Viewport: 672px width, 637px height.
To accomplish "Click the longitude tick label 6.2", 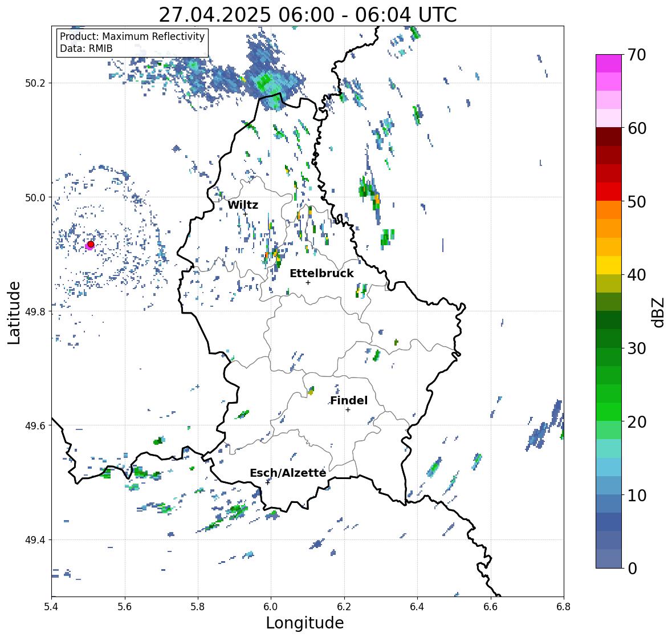I will pos(344,606).
